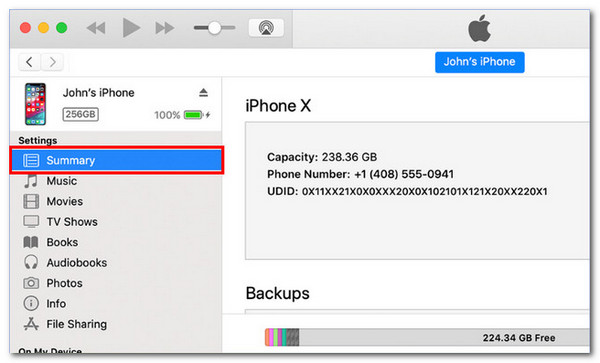
Task: Select Summary in the sidebar
Action: pyautogui.click(x=117, y=160)
